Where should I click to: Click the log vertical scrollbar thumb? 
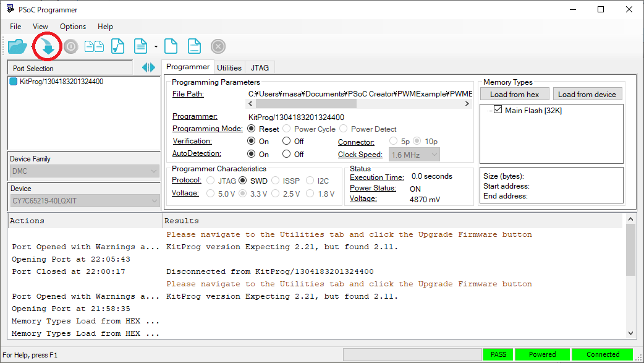coord(630,250)
